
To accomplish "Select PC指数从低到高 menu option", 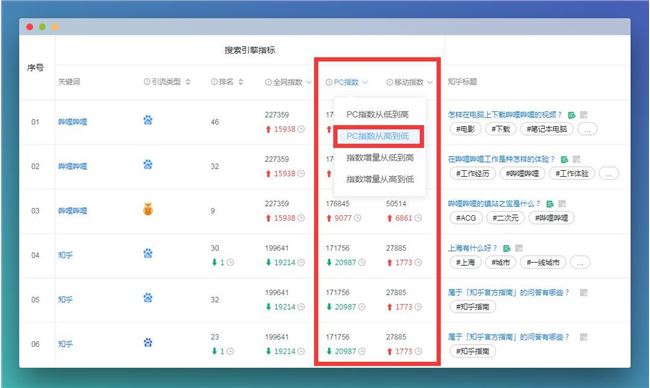I will [377, 114].
